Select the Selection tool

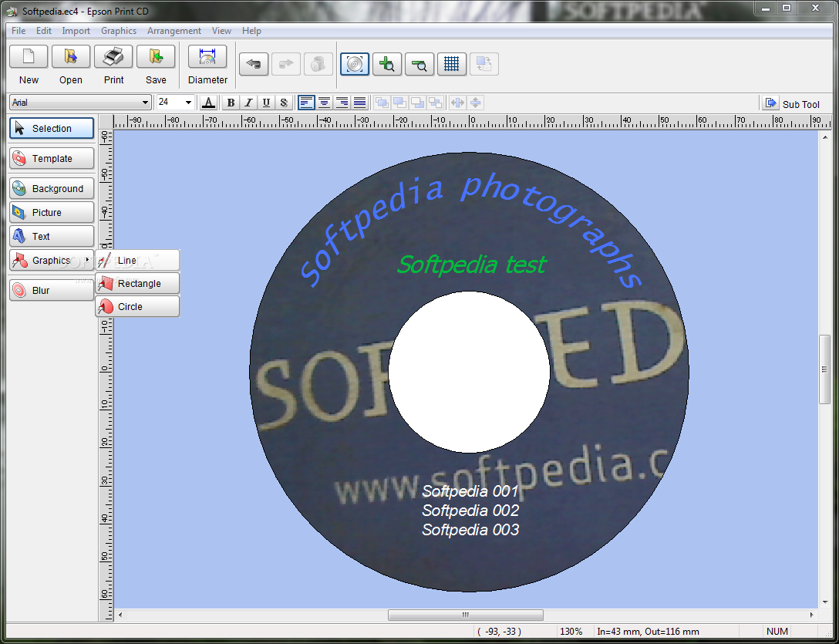[52, 128]
